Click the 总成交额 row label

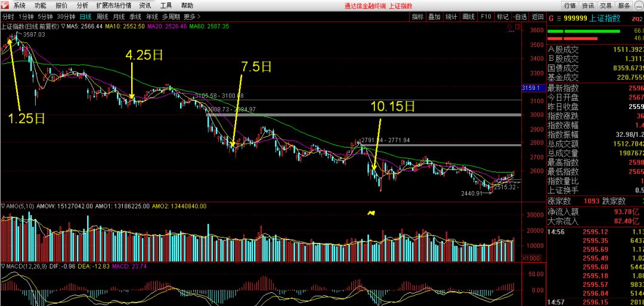pyautogui.click(x=563, y=144)
